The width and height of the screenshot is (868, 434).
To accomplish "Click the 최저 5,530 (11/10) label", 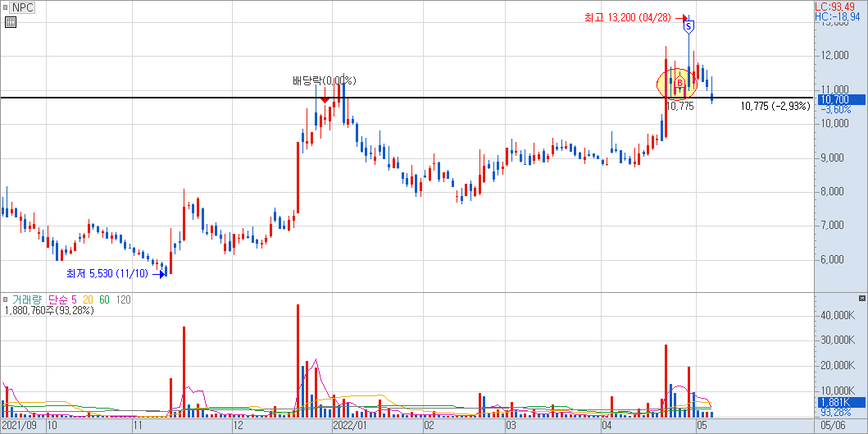I will coord(107,273).
